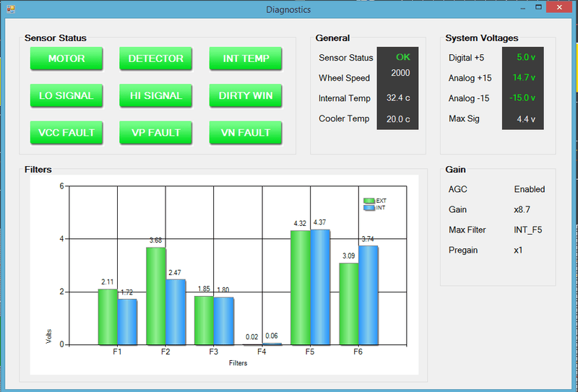The height and width of the screenshot is (392, 578).
Task: Click the F4 x-axis label
Action: (262, 352)
